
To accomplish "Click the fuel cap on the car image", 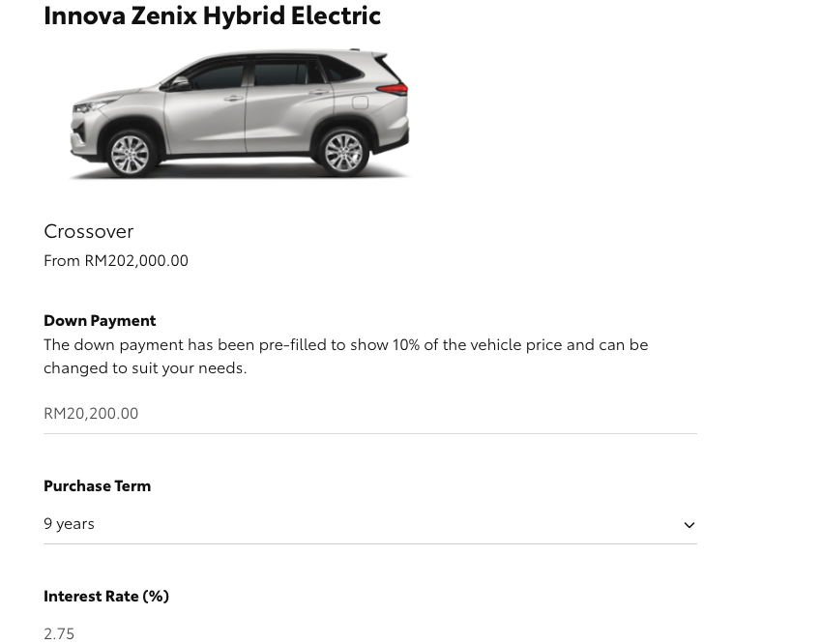I will pyautogui.click(x=361, y=102).
